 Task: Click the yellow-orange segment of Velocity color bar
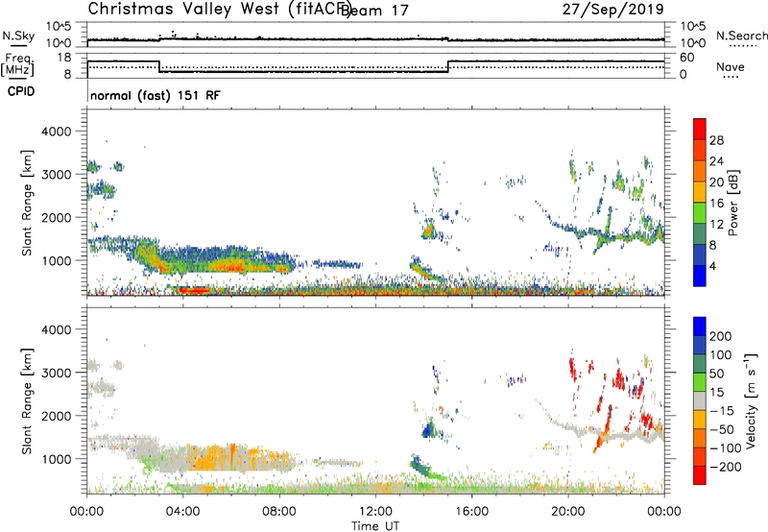pos(700,420)
